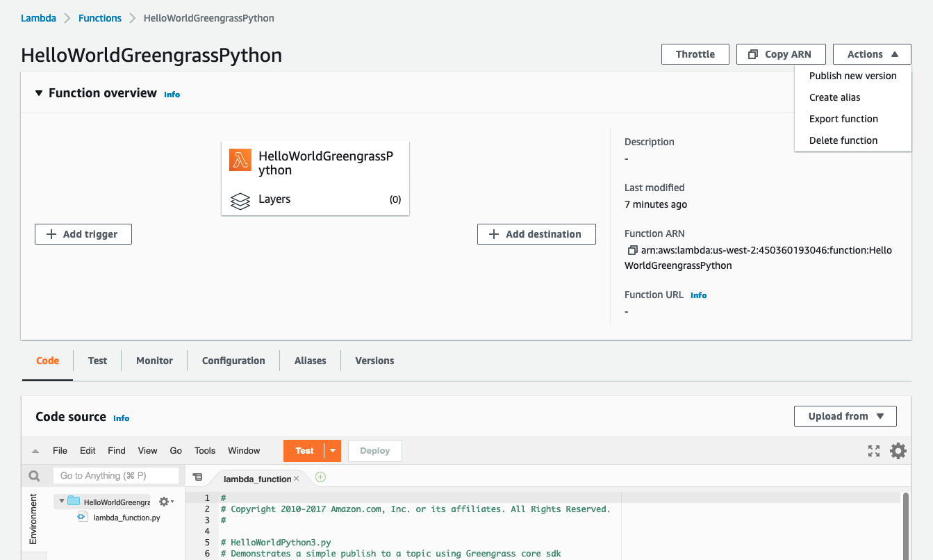
Task: Click the Go to Anything search field
Action: (x=115, y=476)
